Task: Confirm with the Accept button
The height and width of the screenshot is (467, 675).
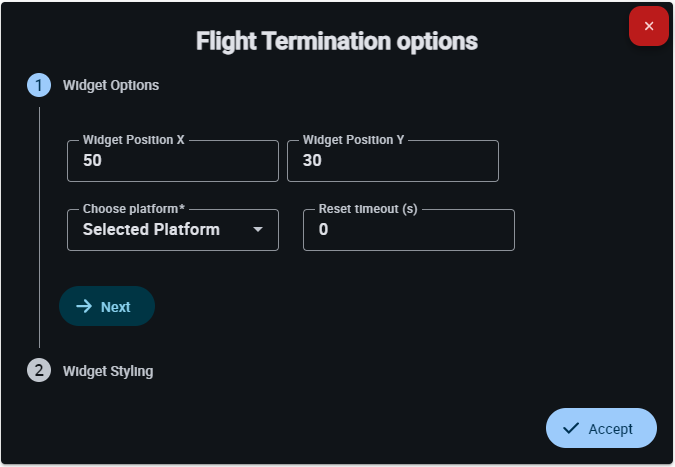Action: click(x=601, y=428)
